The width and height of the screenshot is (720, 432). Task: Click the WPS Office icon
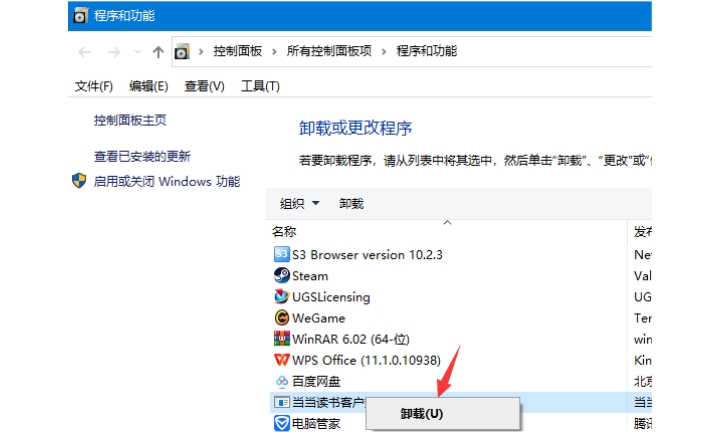point(281,359)
